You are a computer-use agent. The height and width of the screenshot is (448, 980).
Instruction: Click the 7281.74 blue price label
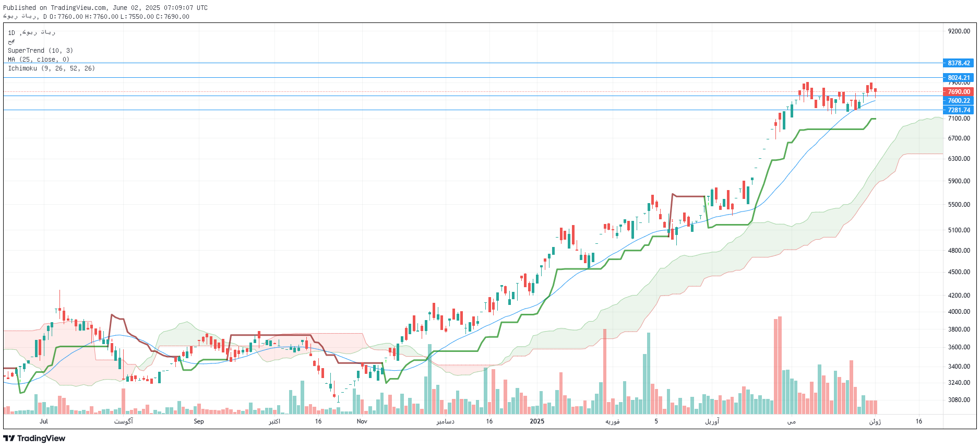click(959, 110)
